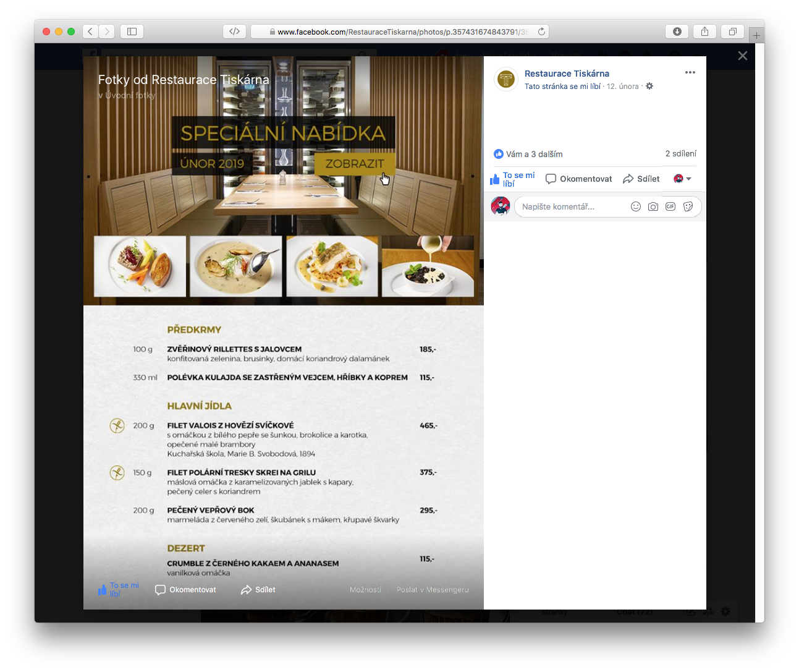The width and height of the screenshot is (799, 672).
Task: Open the developer tools code icon
Action: point(234,32)
